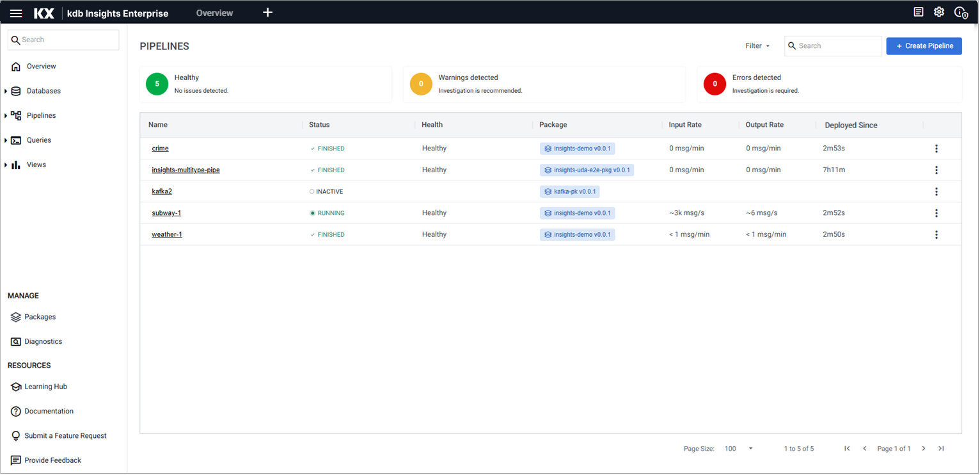Image resolution: width=980 pixels, height=475 pixels.
Task: Open the plus tab to add new
Action: click(x=267, y=13)
